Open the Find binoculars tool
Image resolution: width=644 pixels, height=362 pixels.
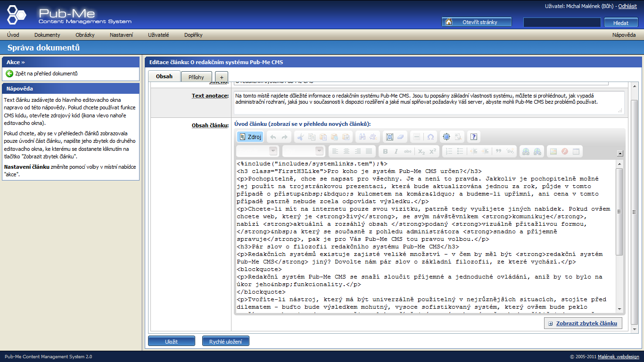[x=362, y=137]
